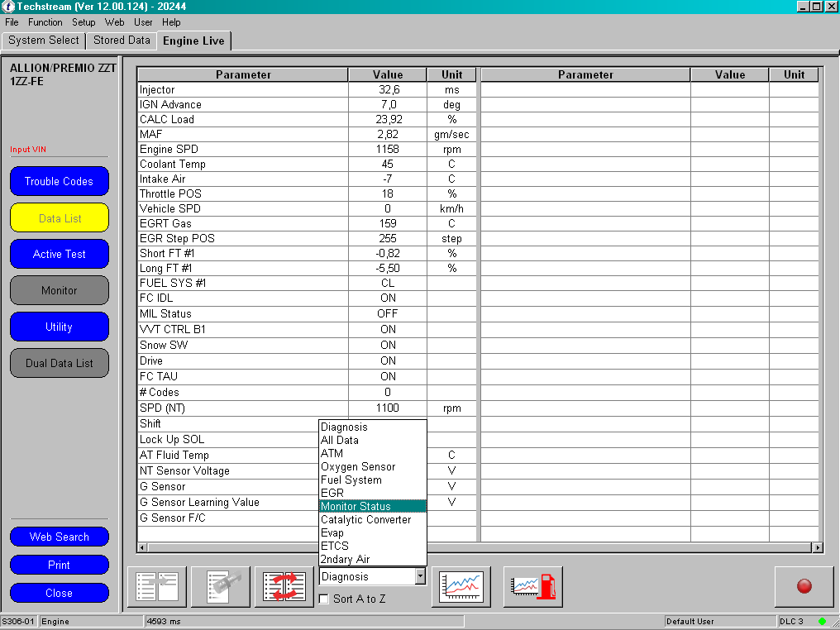
Task: Open the line graph view icon
Action: pyautogui.click(x=461, y=587)
